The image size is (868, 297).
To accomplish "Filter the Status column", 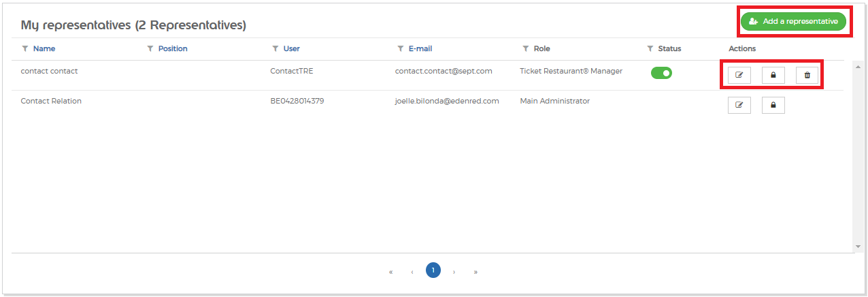I will [x=650, y=49].
